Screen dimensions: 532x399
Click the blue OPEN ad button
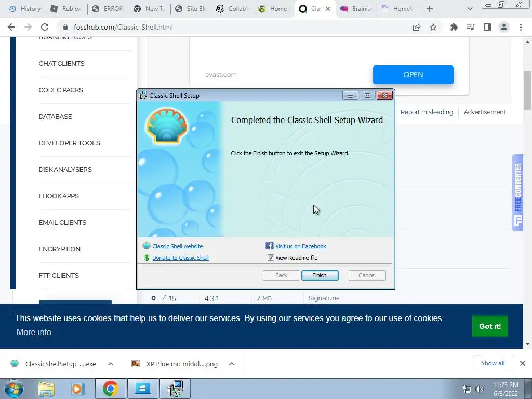pos(413,75)
